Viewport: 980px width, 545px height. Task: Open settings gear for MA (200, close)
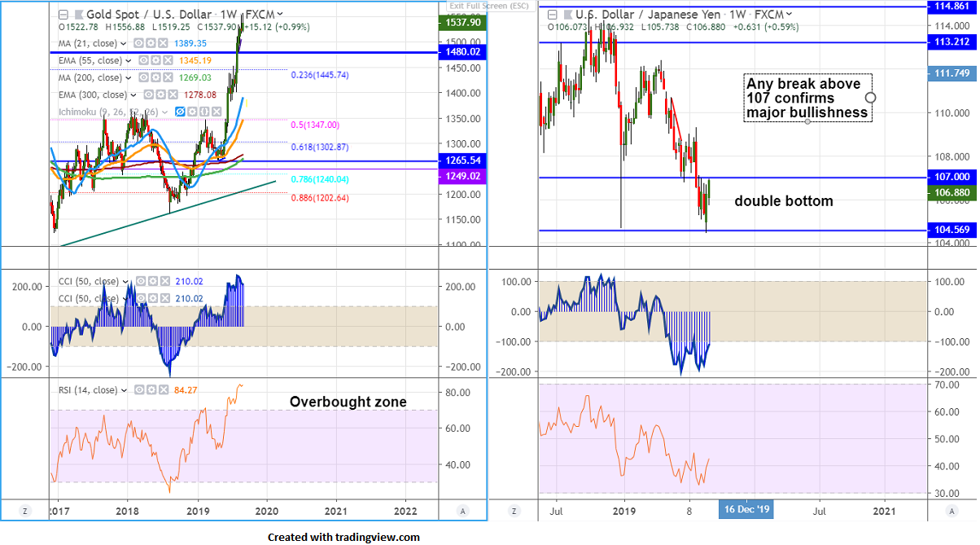155,77
